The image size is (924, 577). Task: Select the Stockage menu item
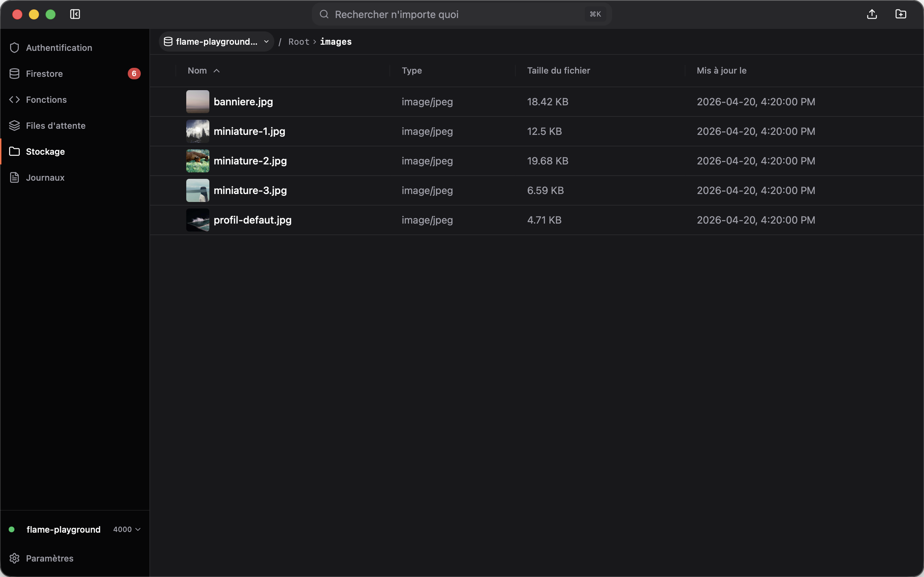coord(75,151)
